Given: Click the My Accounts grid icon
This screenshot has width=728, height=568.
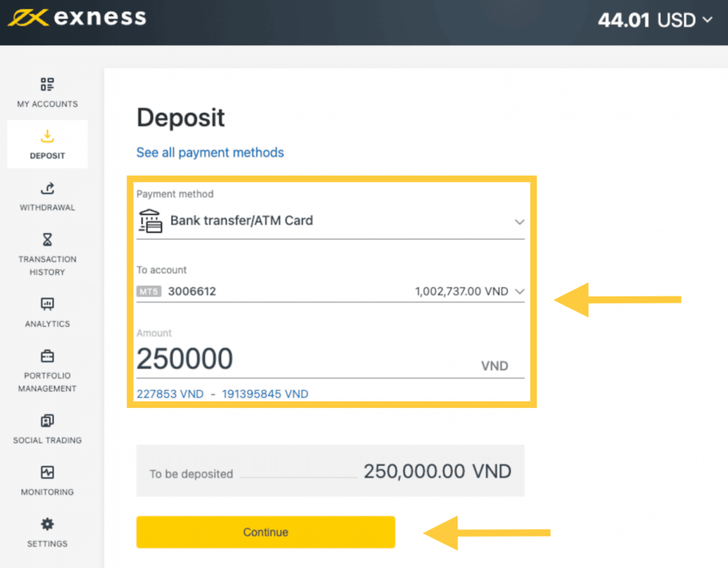Looking at the screenshot, I should coord(47,84).
